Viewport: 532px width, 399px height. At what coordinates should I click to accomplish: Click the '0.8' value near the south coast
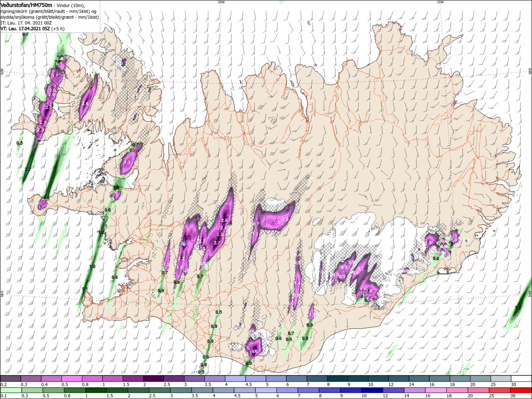(x=305, y=338)
